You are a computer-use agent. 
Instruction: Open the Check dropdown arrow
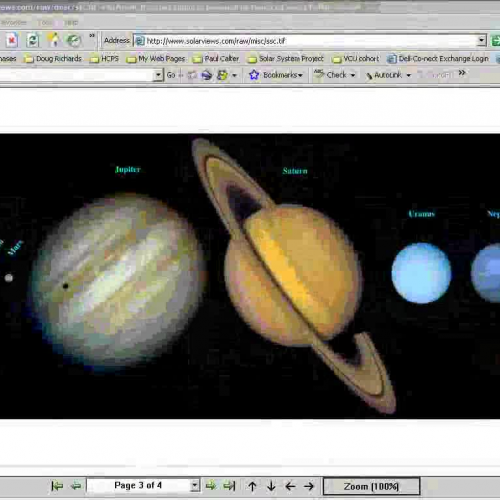(353, 76)
